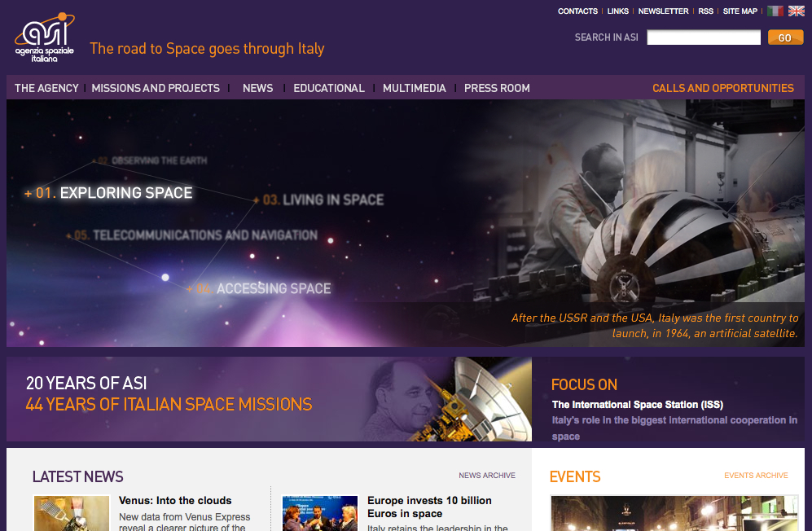Open Missions and Projects menu
This screenshot has width=812, height=531.
point(156,88)
